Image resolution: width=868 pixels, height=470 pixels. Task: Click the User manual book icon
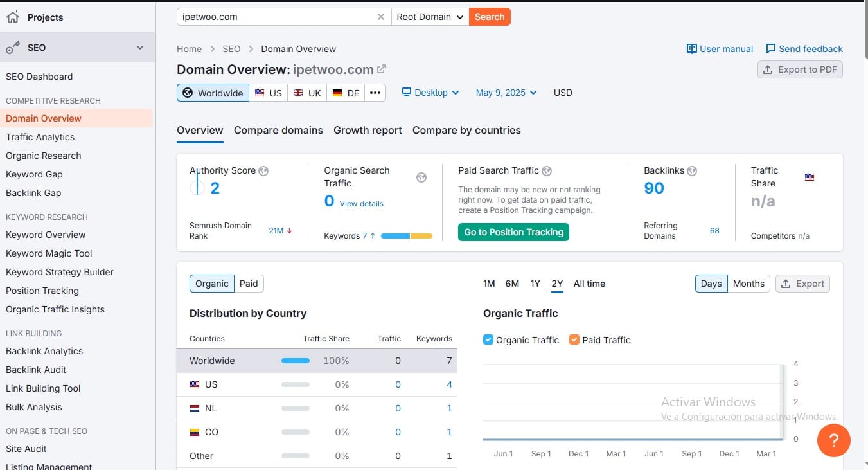(x=692, y=49)
